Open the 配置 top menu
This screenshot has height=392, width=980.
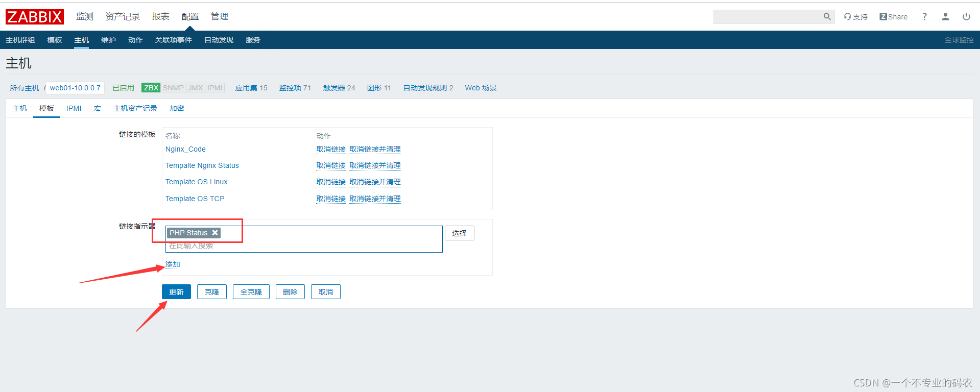tap(190, 17)
